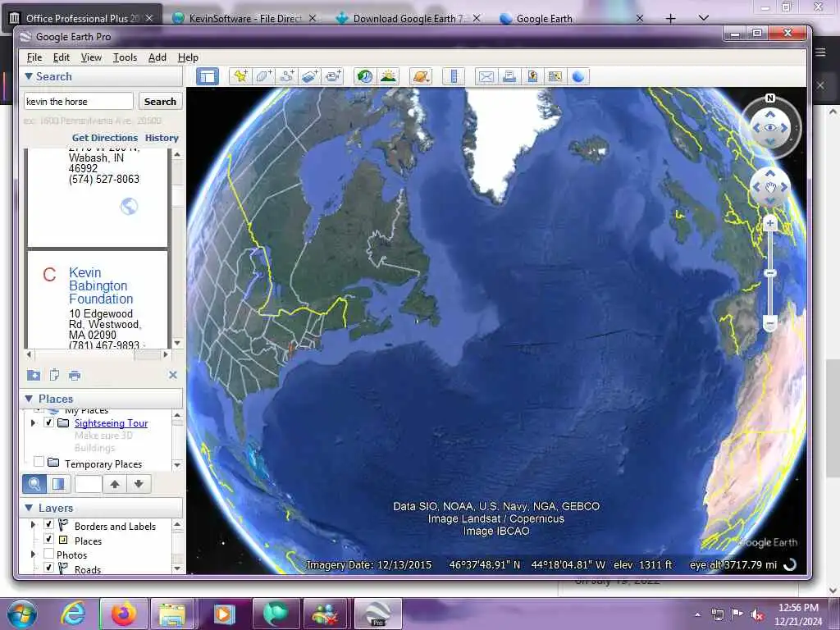Screen dimensions: 840x630
Task: Open Kevin Babington Foundation result
Action: click(x=101, y=285)
